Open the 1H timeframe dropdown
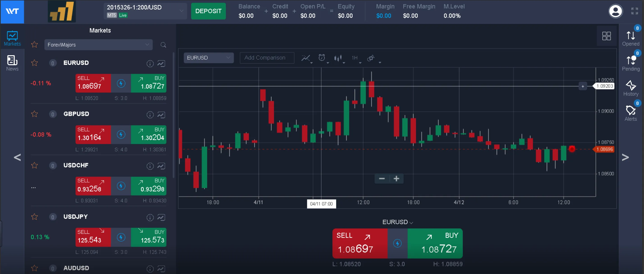Image resolution: width=644 pixels, height=274 pixels. [356, 58]
